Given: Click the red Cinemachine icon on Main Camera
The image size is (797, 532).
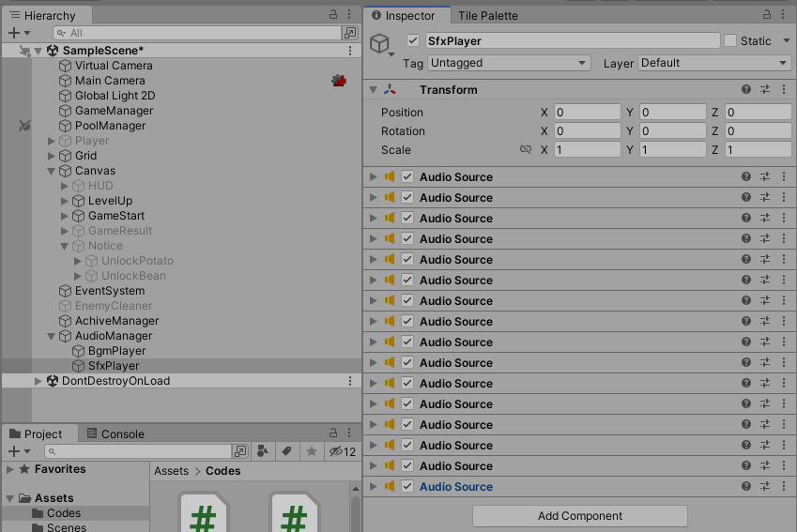Looking at the screenshot, I should coord(339,81).
